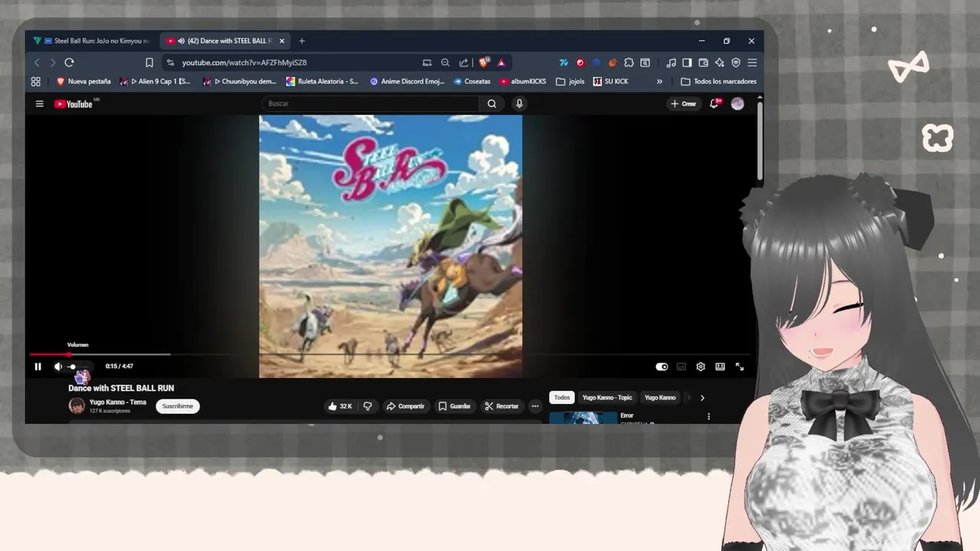Go to YouTube home via logo
The height and width of the screenshot is (551, 980).
point(73,104)
